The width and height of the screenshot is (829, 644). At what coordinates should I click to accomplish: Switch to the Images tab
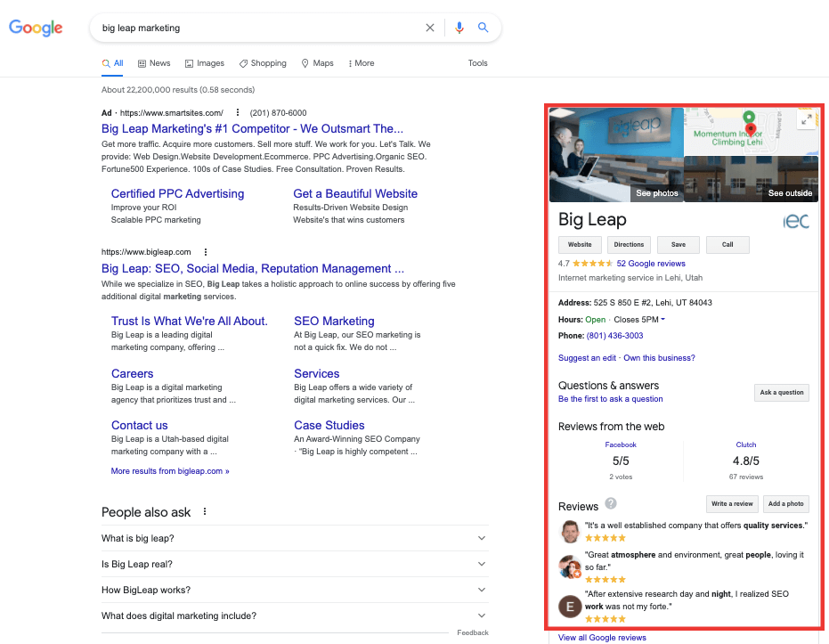click(x=205, y=63)
